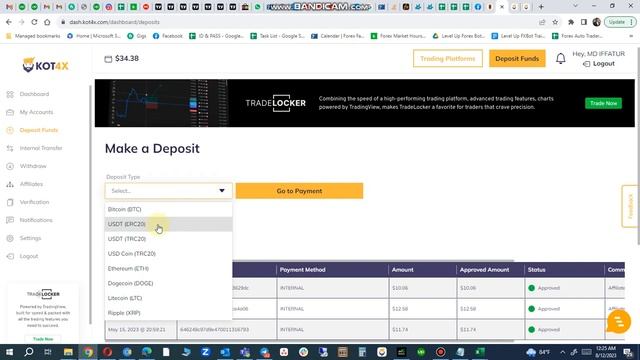
Task: Click the wallet balance icon
Action: click(108, 59)
